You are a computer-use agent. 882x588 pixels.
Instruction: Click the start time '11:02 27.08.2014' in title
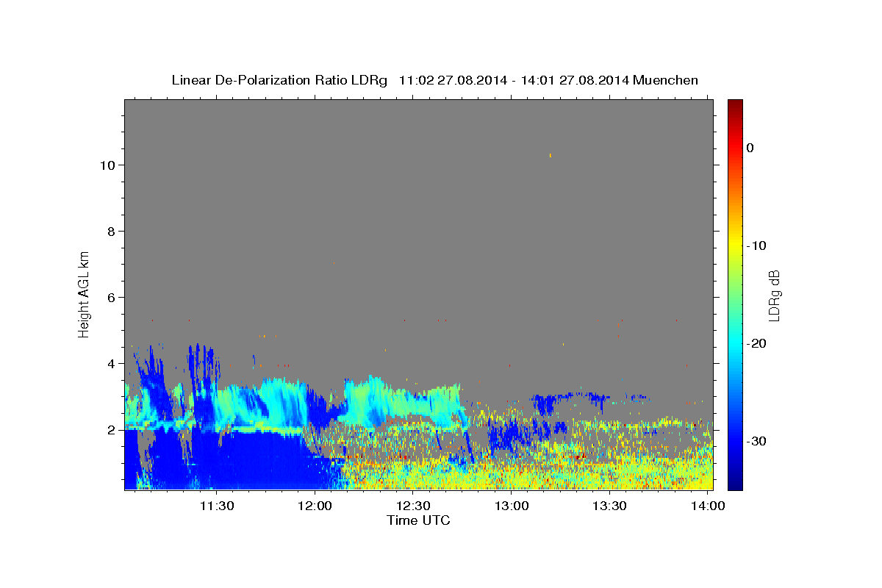coord(452,80)
